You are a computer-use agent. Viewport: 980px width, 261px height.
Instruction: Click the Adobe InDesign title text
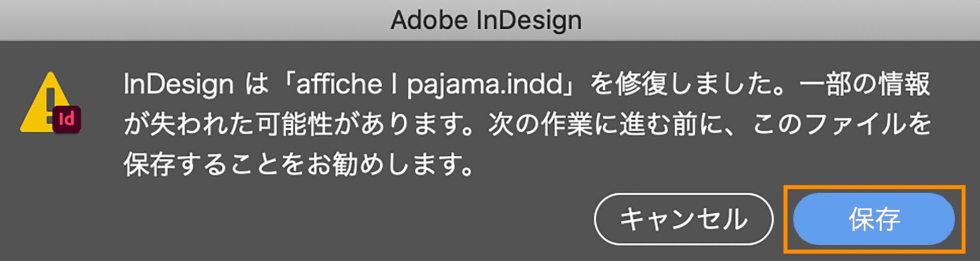point(486,20)
